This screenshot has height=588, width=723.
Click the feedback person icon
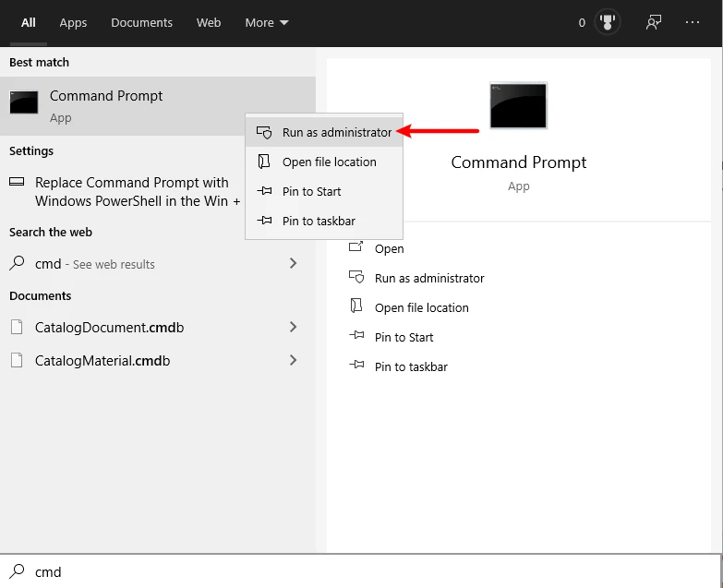[x=654, y=22]
